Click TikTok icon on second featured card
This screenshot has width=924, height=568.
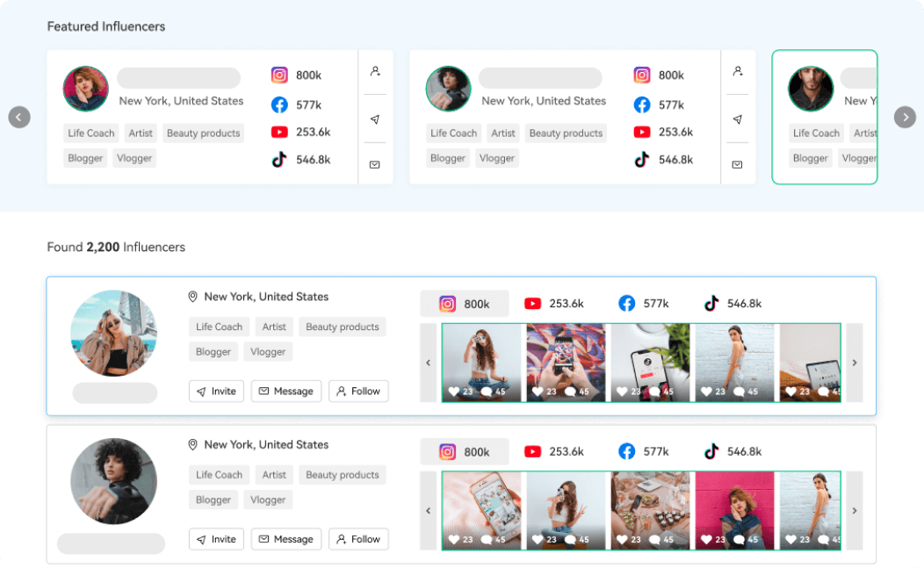(x=642, y=160)
